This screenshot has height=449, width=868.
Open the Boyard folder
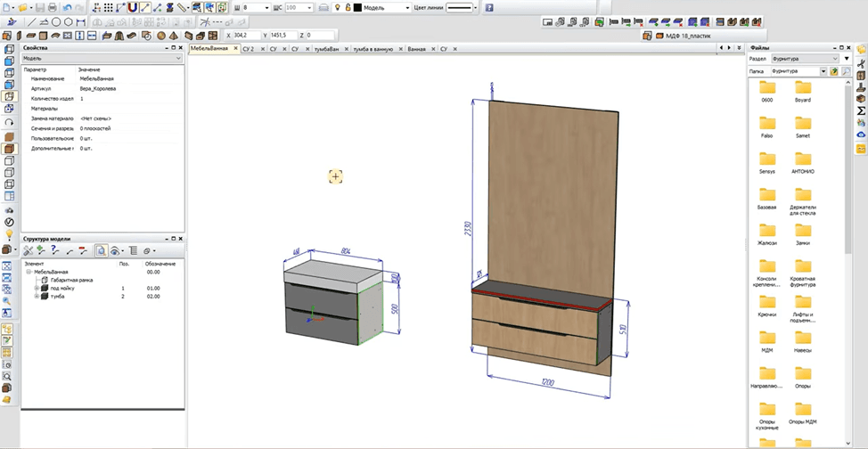tap(803, 91)
